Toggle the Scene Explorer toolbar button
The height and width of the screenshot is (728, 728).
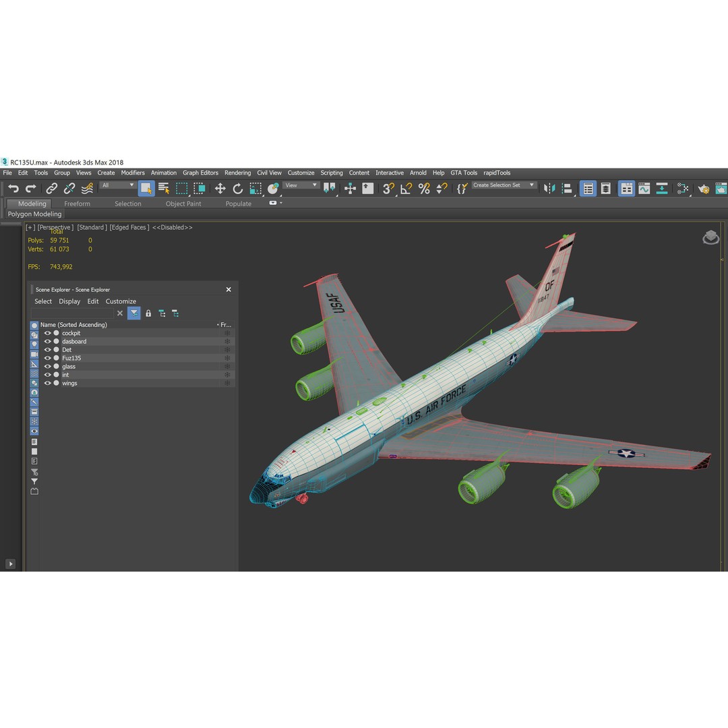coord(588,189)
